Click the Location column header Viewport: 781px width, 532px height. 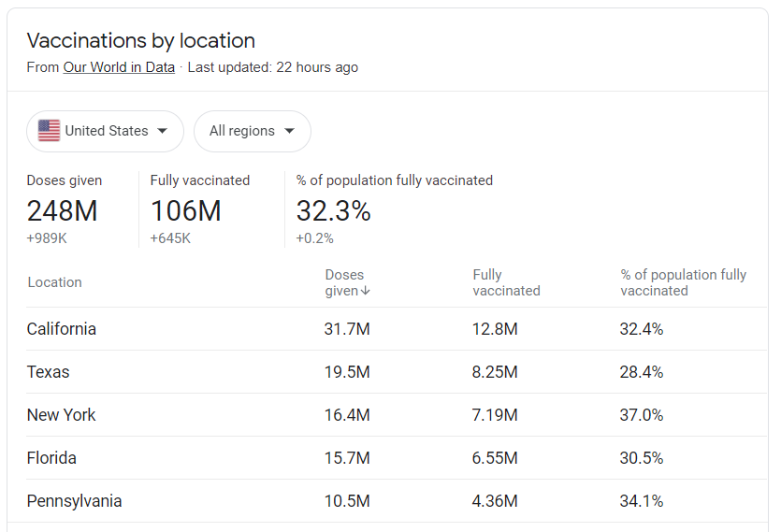coord(54,282)
